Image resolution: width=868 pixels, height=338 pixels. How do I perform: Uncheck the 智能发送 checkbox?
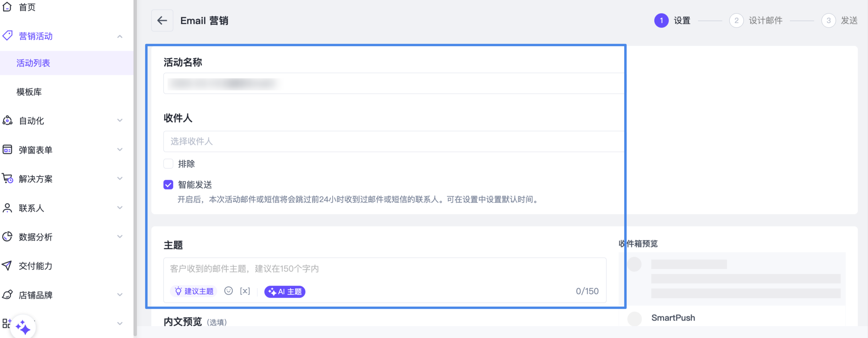click(168, 184)
